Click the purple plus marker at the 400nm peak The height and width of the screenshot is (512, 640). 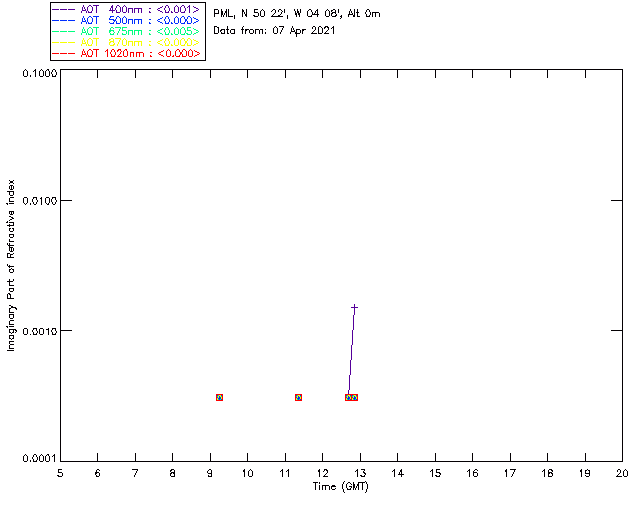coord(354,307)
